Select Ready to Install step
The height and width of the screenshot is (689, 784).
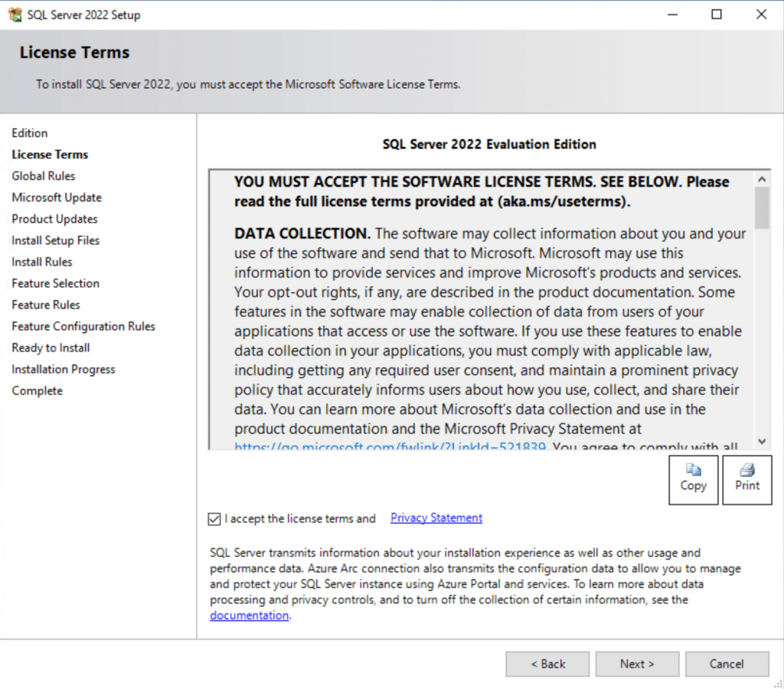51,348
